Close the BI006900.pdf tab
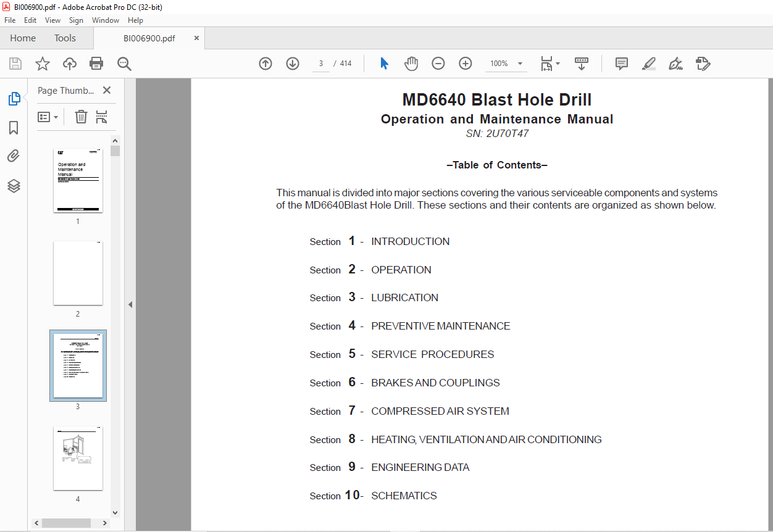 click(x=196, y=38)
